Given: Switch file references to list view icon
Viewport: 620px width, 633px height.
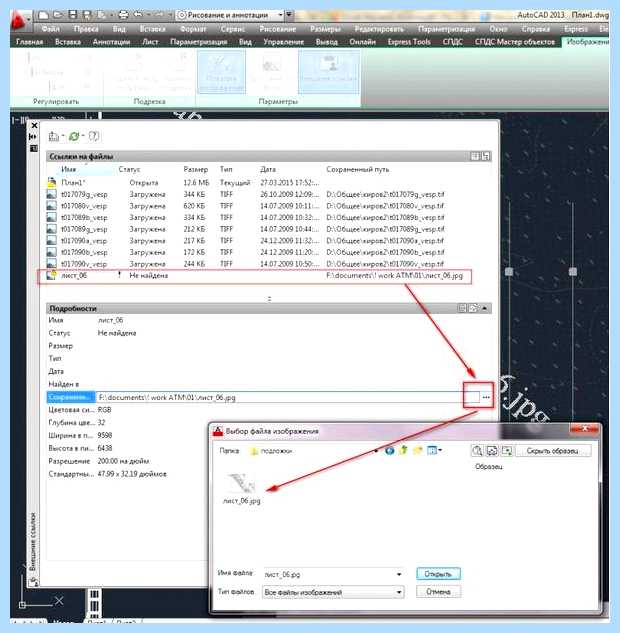Looking at the screenshot, I should (x=475, y=156).
